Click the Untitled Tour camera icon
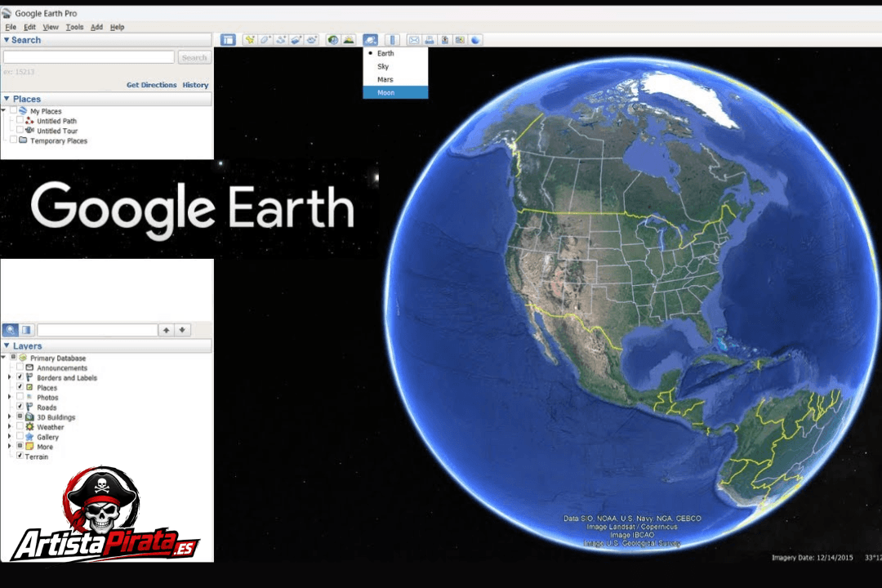 [30, 130]
